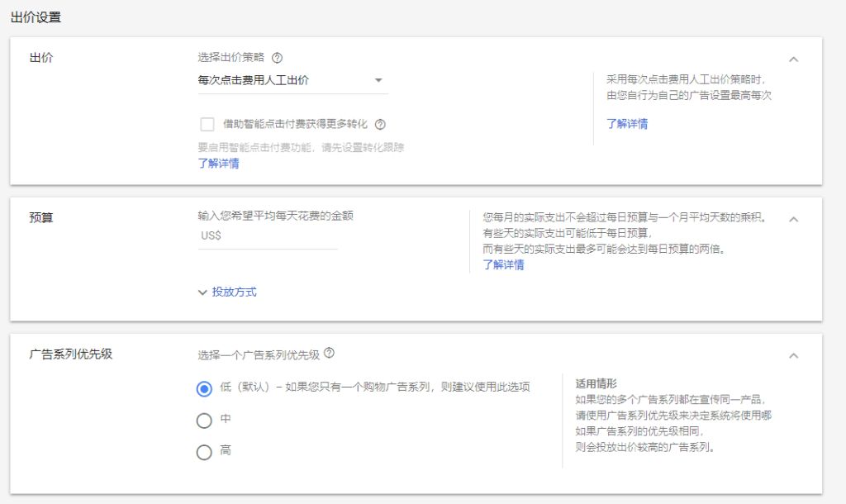Choose the 中 priority radio button
Image resolution: width=846 pixels, height=504 pixels.
(204, 421)
